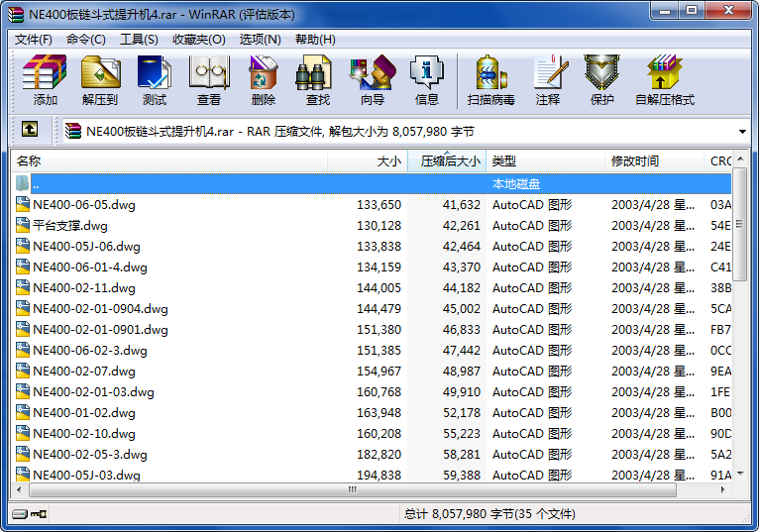759x532 pixels.
Task: Select the file NE400-02-10.dwg
Action: tap(84, 434)
